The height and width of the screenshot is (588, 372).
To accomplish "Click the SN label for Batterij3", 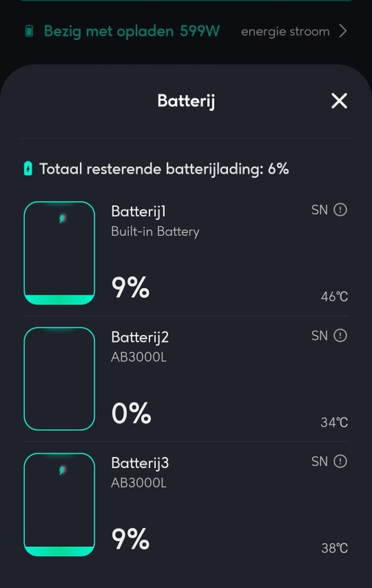I will point(320,462).
